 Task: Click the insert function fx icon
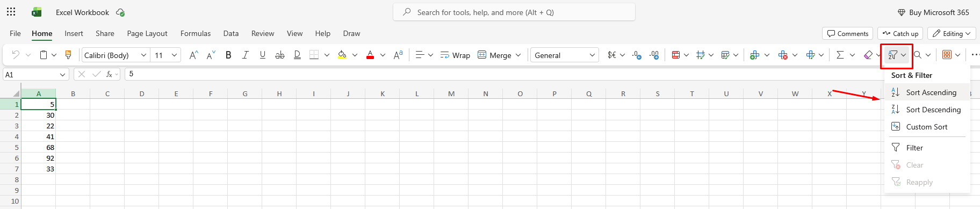coord(109,74)
